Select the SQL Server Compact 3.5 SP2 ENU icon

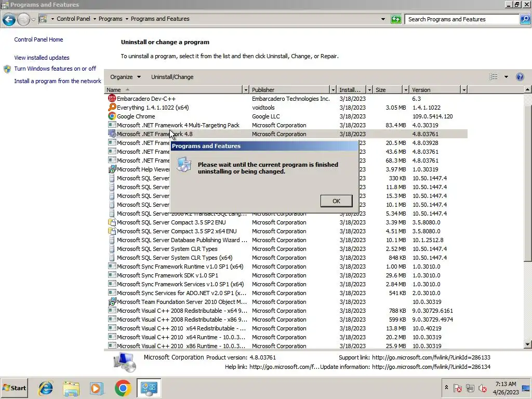click(x=112, y=222)
